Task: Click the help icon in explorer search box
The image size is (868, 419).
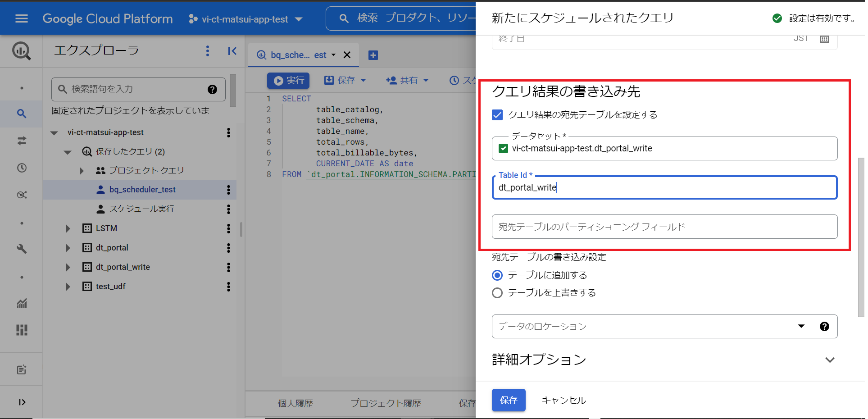Action: coord(212,89)
